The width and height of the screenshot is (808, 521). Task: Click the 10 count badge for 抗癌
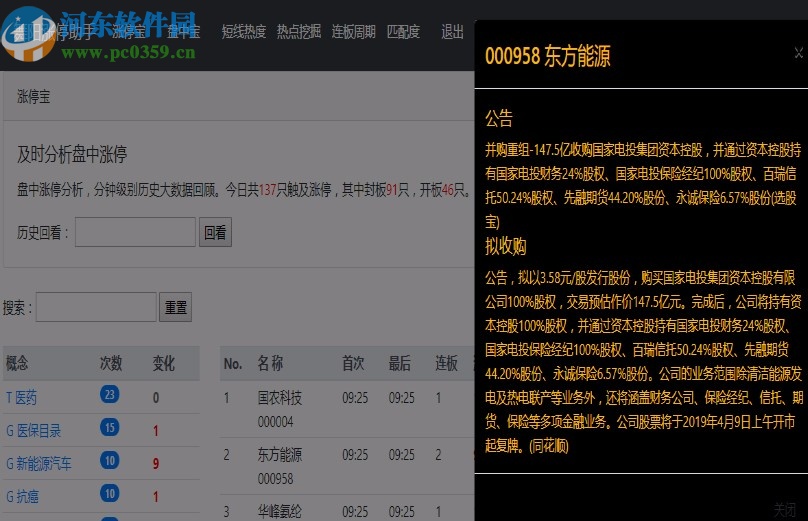point(110,494)
